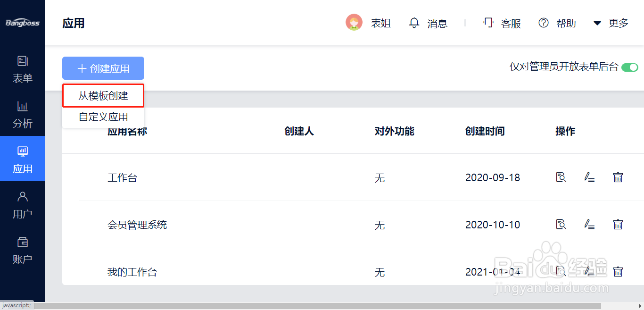Click the horizontal scrollbar at bottom
This screenshot has height=310, width=644.
click(316, 306)
